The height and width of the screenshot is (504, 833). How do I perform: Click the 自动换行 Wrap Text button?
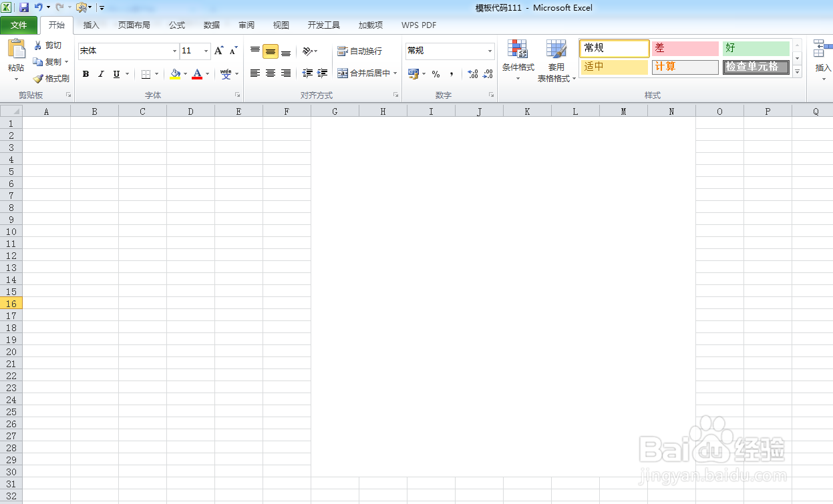point(360,51)
